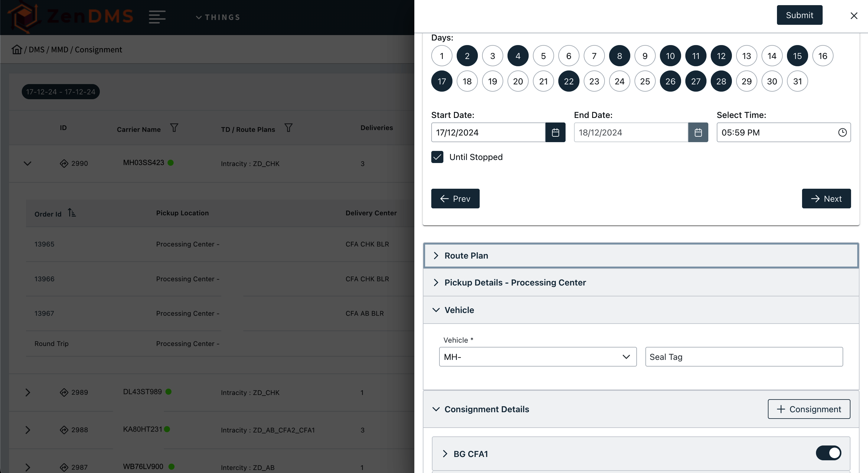Click the clock icon in Select Time
The width and height of the screenshot is (868, 473).
coord(842,132)
